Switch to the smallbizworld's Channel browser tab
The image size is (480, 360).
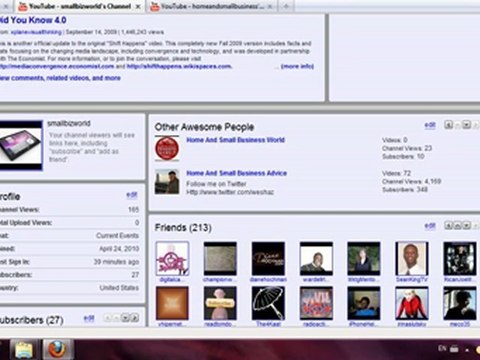click(x=79, y=6)
